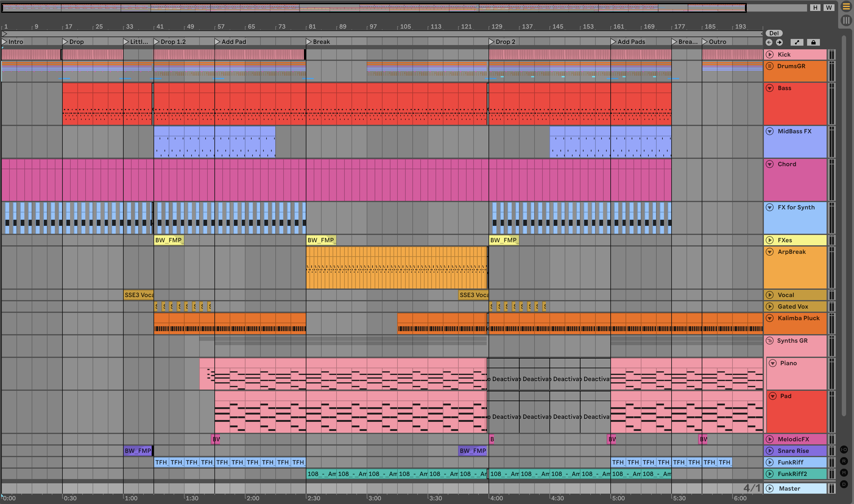Unfold the Synths GR group track
This screenshot has width=854, height=504.
click(x=770, y=341)
